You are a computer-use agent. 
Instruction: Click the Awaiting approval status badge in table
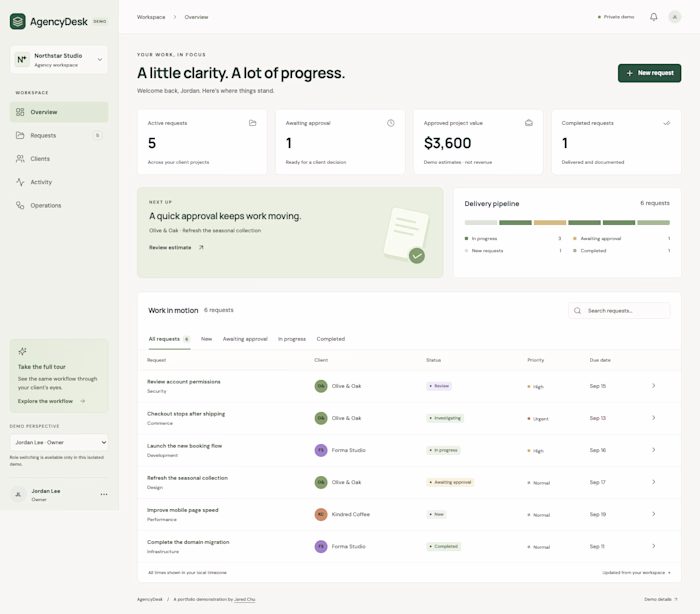(450, 482)
